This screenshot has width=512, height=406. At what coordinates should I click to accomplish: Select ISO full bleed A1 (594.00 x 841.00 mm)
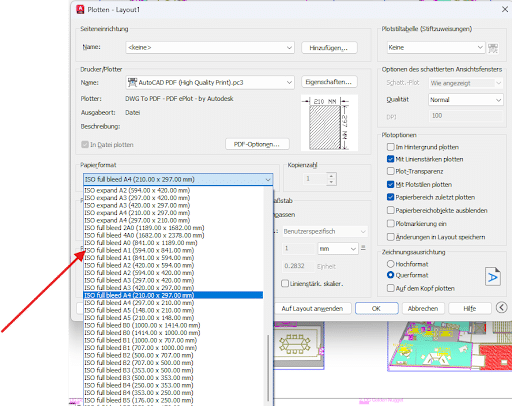[173, 250]
